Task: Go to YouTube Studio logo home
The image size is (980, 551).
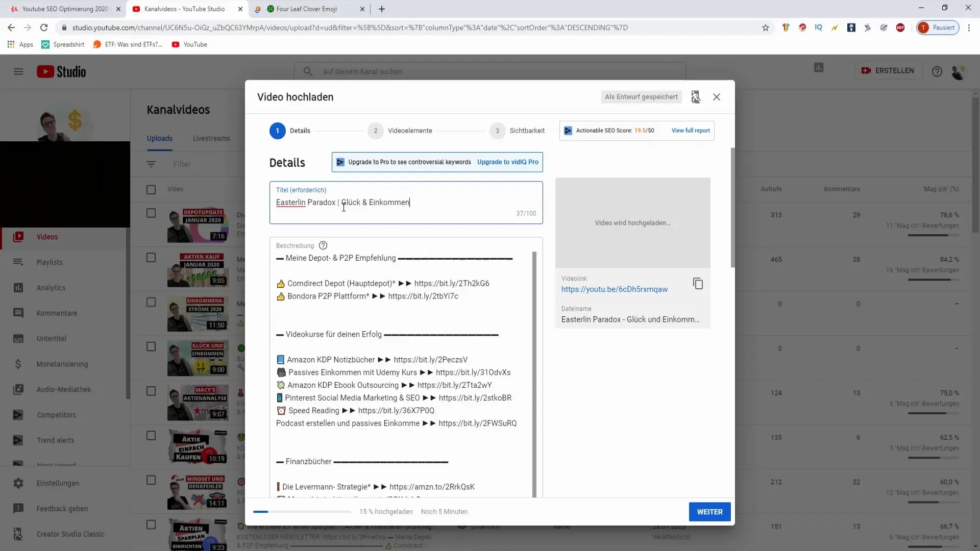Action: [x=61, y=71]
